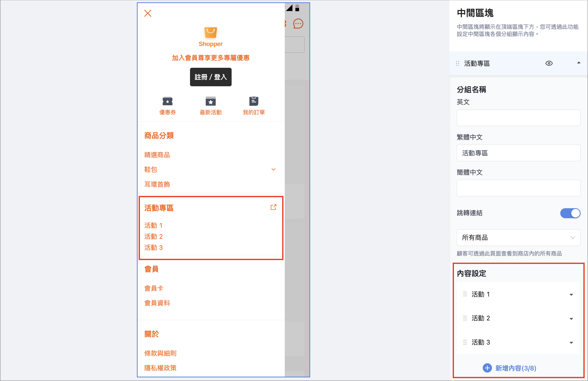588x381 pixels.
Task: Tap the 我的訂單 order clipboard icon
Action: (x=254, y=101)
